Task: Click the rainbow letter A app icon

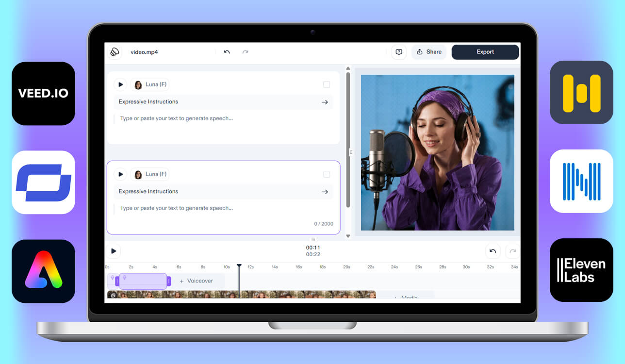Action: 43,271
